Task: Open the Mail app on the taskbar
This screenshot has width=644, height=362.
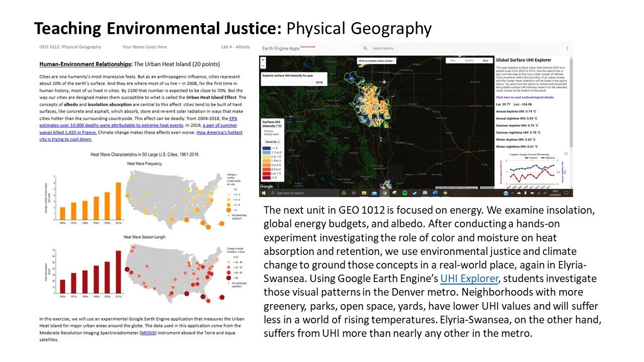Action: 374,193
